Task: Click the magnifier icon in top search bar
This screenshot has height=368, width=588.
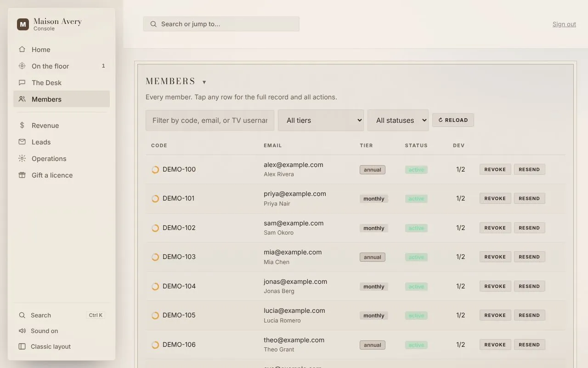Action: pyautogui.click(x=153, y=24)
